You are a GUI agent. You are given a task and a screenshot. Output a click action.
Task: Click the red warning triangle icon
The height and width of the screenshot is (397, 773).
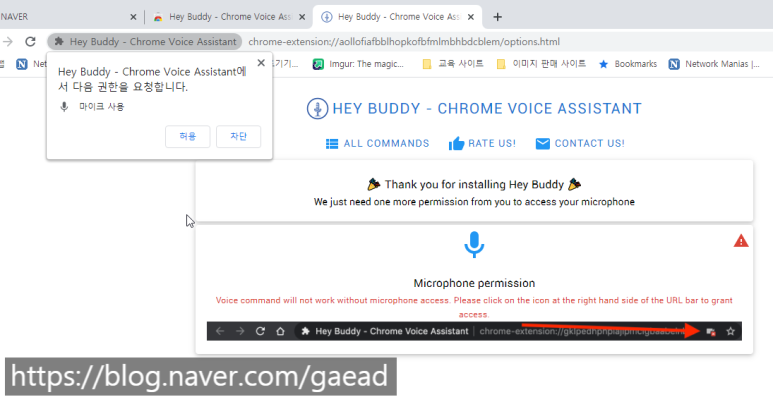coord(741,241)
